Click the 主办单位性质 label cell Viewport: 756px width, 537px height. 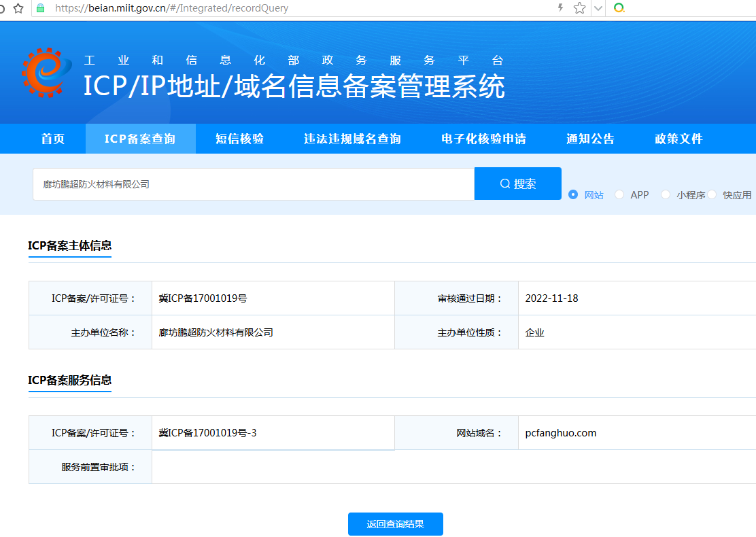pos(457,332)
